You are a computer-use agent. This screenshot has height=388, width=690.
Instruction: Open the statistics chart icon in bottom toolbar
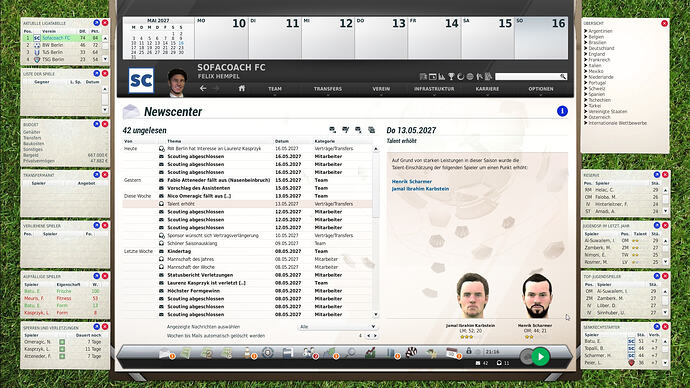pos(371,353)
